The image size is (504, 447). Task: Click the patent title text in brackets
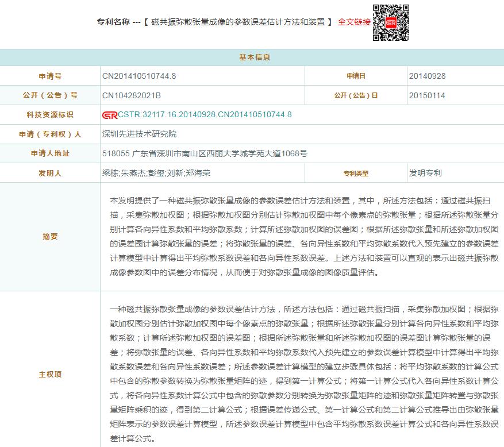[x=238, y=22]
